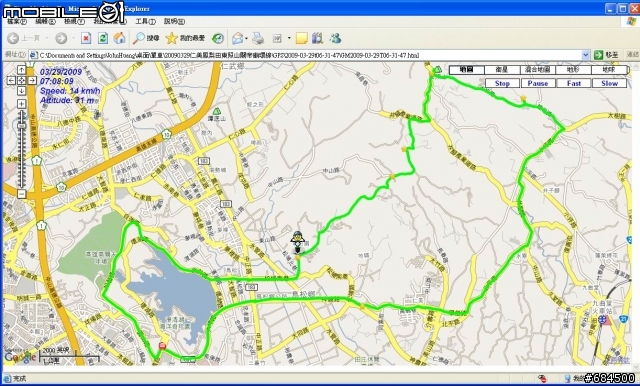Click the Forward navigation arrow

coord(61,38)
